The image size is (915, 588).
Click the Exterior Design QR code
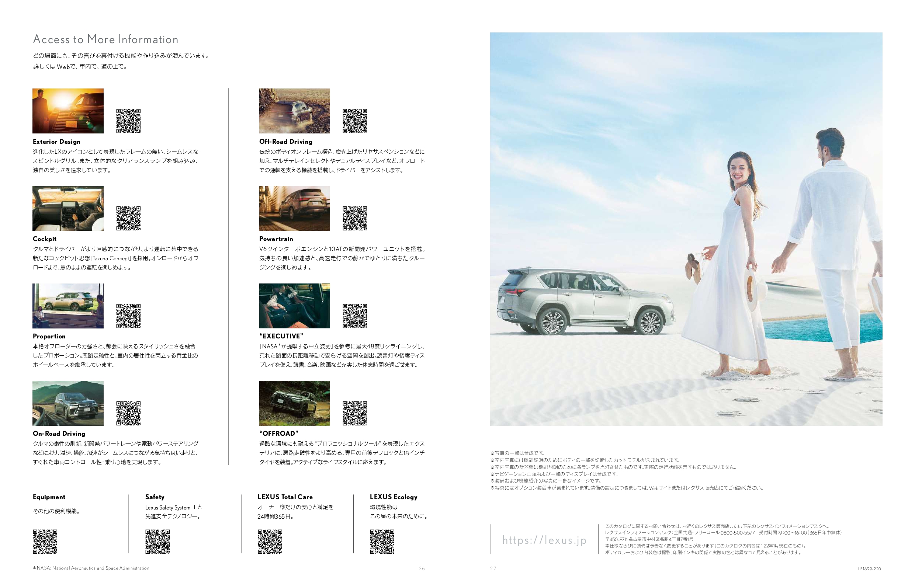coord(128,121)
